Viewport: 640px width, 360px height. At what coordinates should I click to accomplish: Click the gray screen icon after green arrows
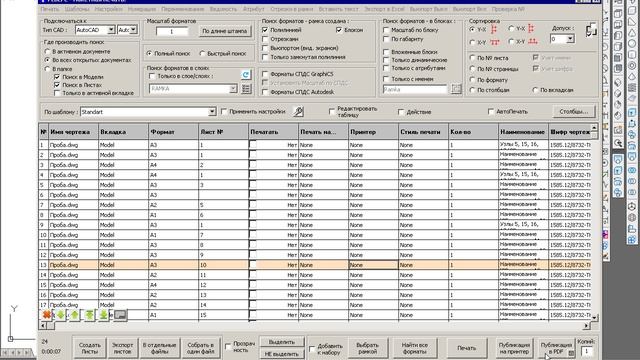coord(120,315)
